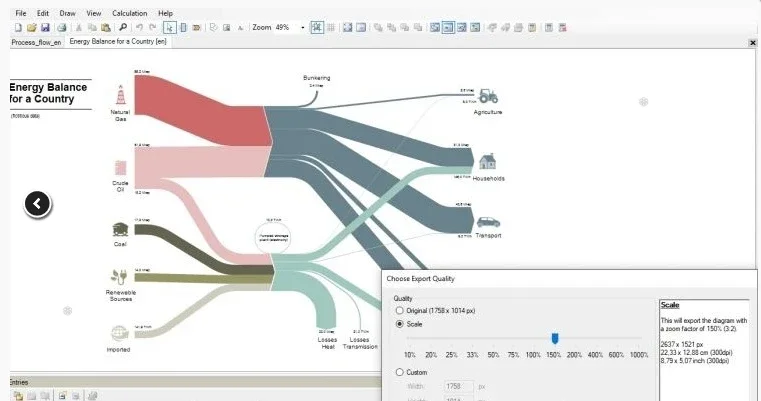Screen dimensions: 761x401
Task: Select the add process tool
Action: [x=183, y=28]
